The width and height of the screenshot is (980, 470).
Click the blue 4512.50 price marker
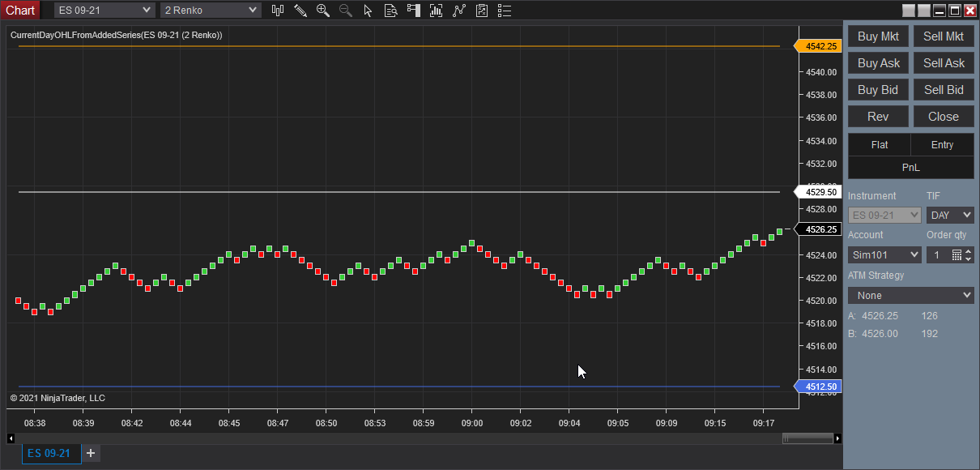tap(819, 387)
